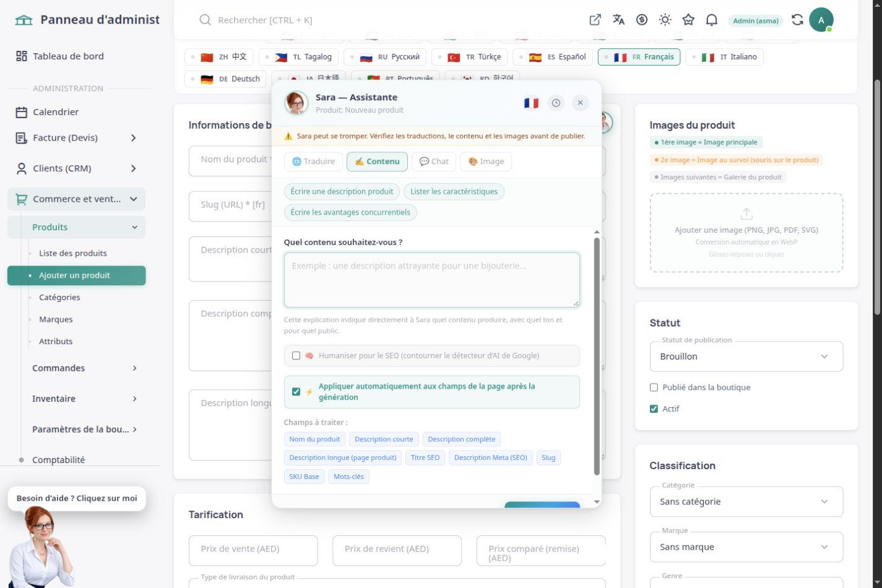Focus the Prix de vente (AED) field
The image size is (882, 588).
coord(253,550)
